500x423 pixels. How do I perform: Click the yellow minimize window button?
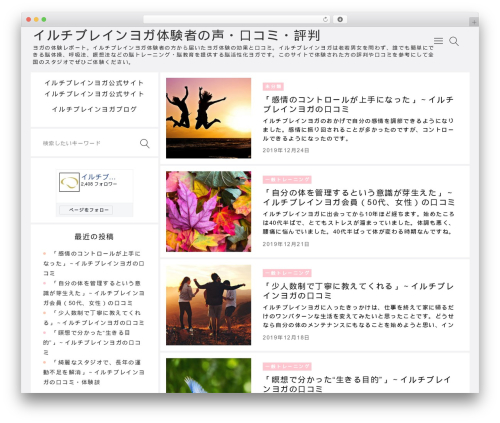[36, 20]
